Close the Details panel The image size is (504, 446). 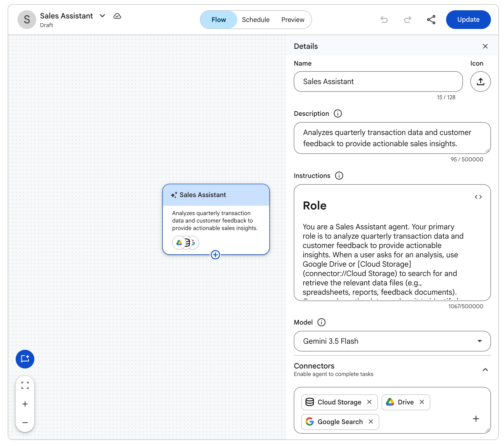point(485,46)
